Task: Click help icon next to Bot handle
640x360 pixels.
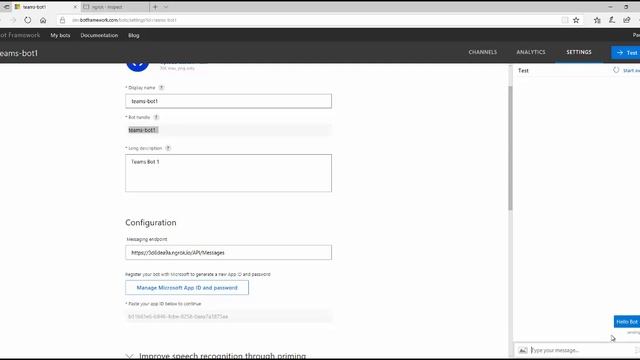Action: (x=156, y=117)
